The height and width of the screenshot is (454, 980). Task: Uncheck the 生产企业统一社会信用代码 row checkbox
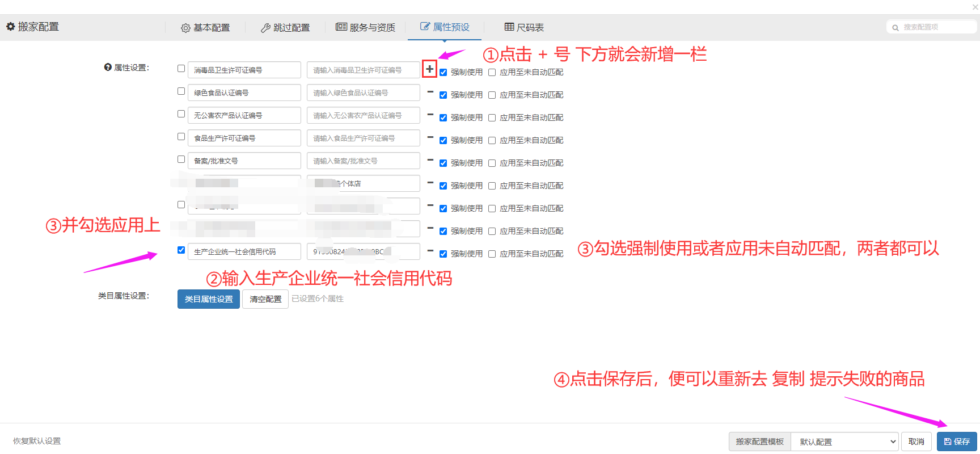pyautogui.click(x=181, y=250)
